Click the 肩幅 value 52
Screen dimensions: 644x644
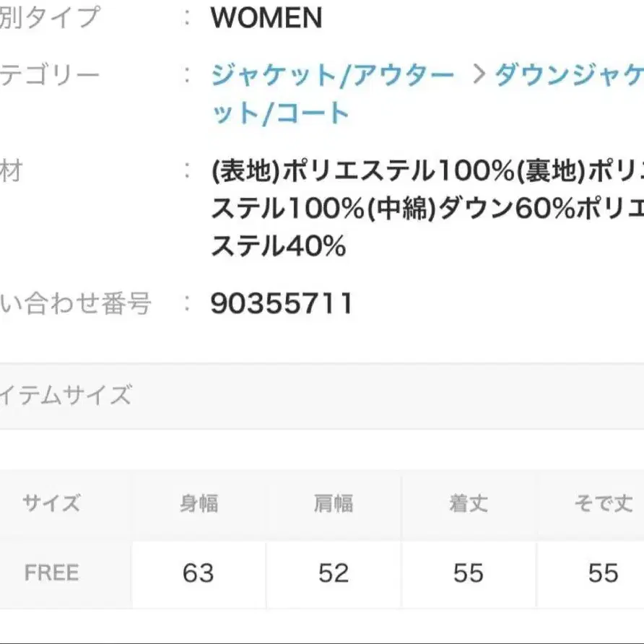tap(334, 573)
